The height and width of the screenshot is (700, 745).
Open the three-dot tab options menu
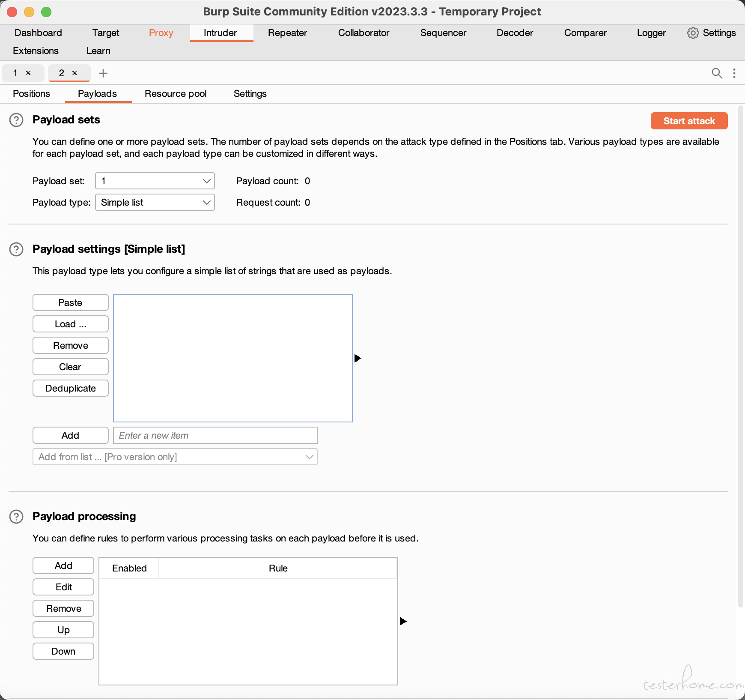point(734,73)
